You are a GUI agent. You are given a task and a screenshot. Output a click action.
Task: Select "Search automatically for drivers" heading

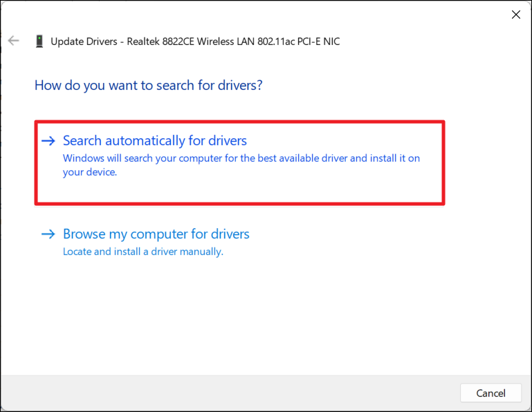coord(154,141)
